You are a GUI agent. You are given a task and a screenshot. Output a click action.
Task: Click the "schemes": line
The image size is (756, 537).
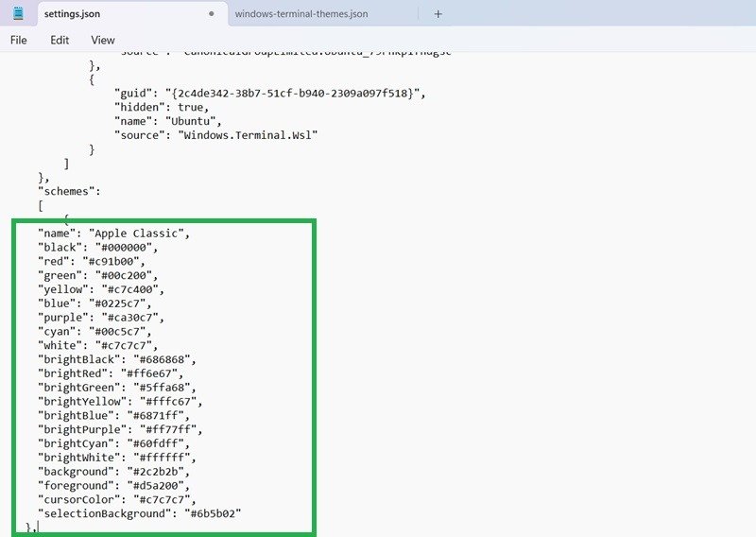(69, 192)
